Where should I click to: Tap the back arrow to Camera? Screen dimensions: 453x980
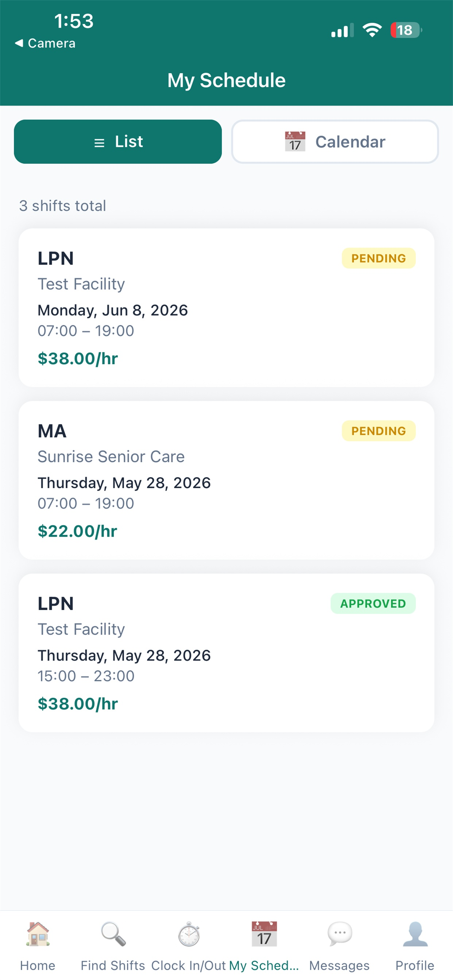coord(19,43)
